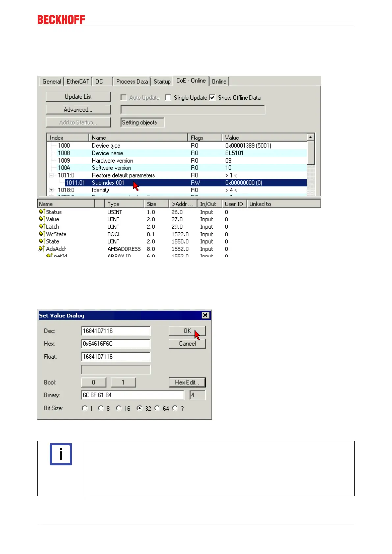Viewport: 392px width, 554px height.
Task: Expand the 1018:0 Identity node
Action: [51, 190]
